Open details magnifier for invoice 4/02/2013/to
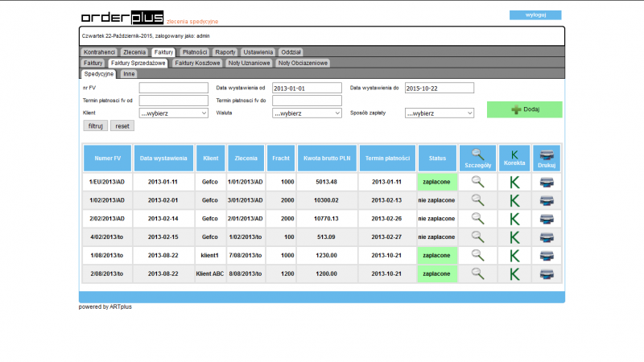 click(477, 237)
